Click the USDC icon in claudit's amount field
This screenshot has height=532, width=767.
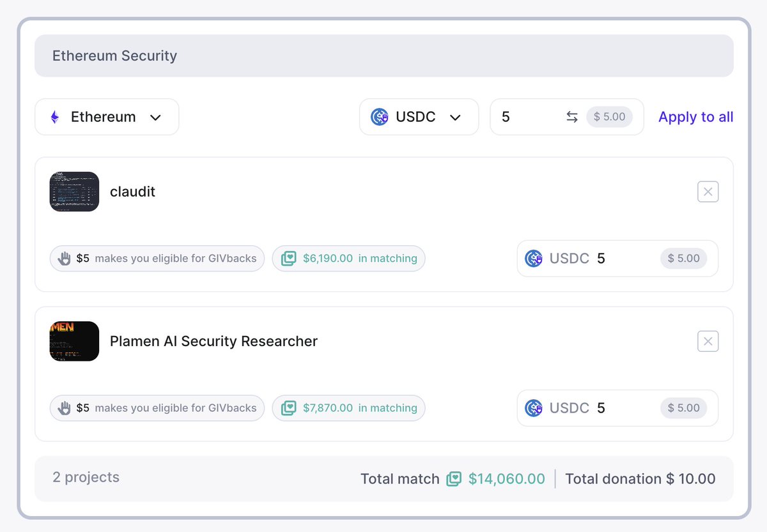(x=534, y=259)
